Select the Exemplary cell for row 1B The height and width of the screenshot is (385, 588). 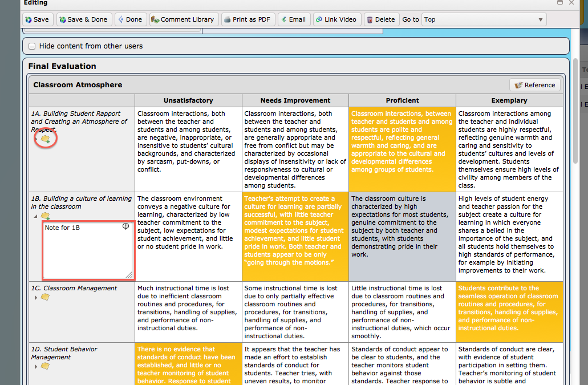[510, 237]
